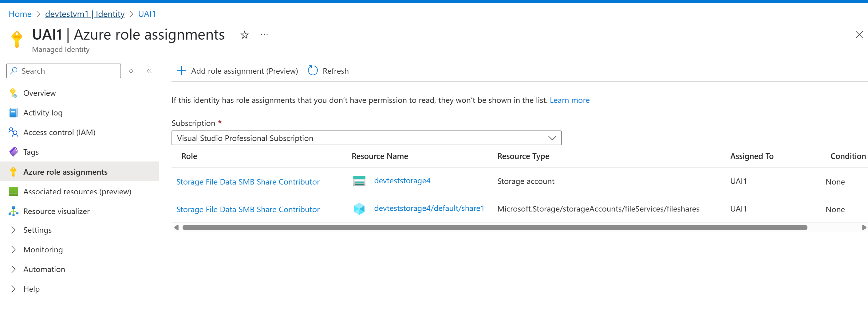This screenshot has height=315, width=868.
Task: Click the Resource Type column header
Action: [x=523, y=156]
